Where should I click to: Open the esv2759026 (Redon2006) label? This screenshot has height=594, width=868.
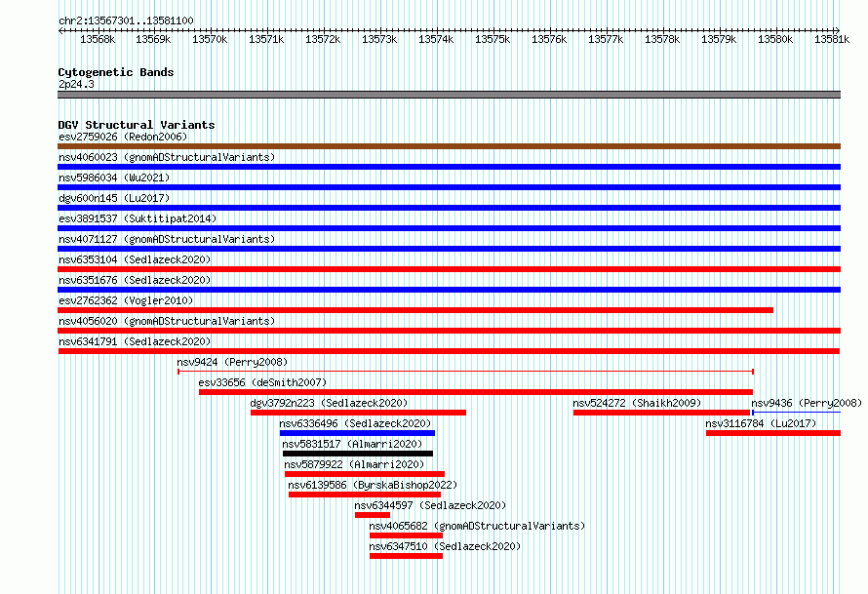123,137
